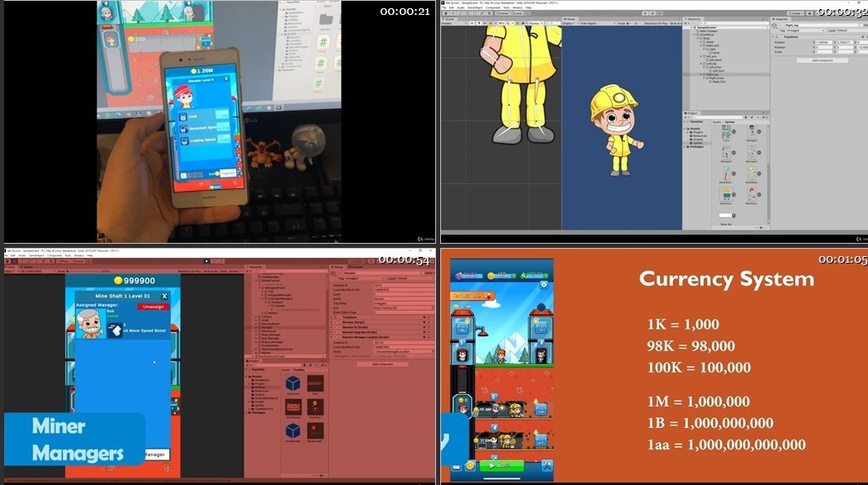Tap the Load upgrade icon on the phone

click(x=183, y=116)
